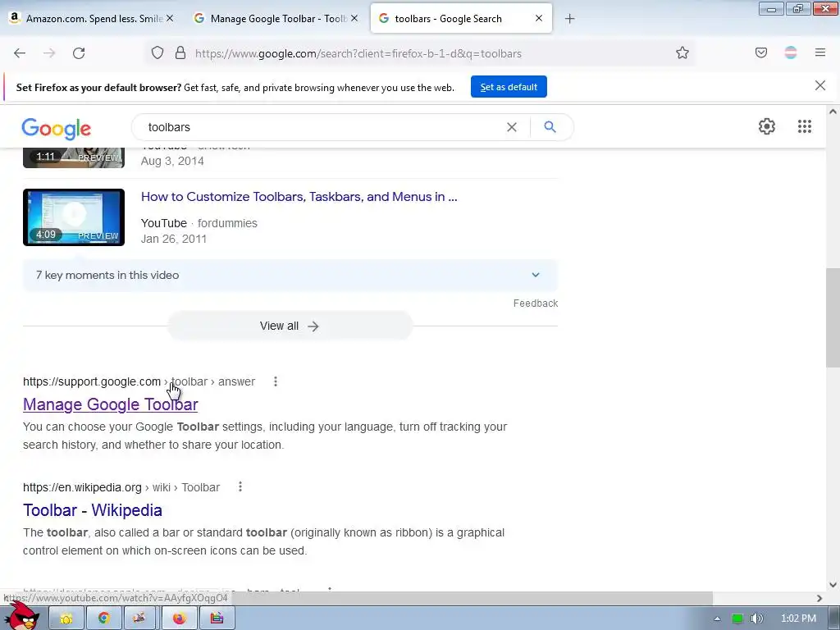This screenshot has height=630, width=840.
Task: Select the toolbars Google Search tab
Action: (x=461, y=19)
